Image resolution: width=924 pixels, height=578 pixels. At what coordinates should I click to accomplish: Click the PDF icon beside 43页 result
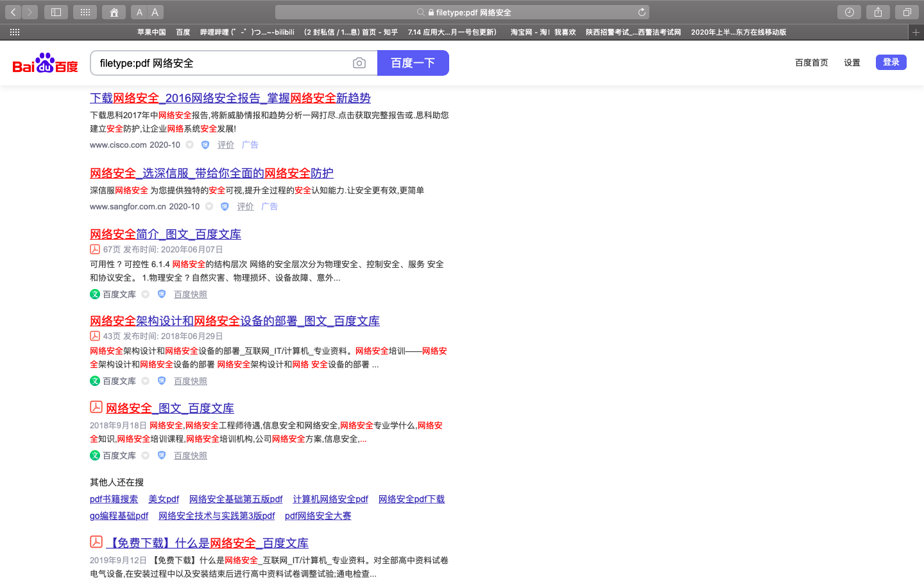click(95, 336)
